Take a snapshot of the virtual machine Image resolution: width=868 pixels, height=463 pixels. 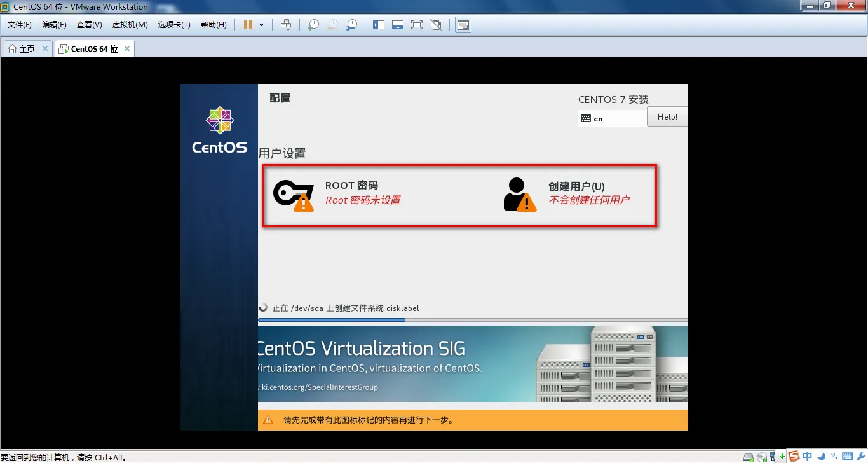click(313, 25)
